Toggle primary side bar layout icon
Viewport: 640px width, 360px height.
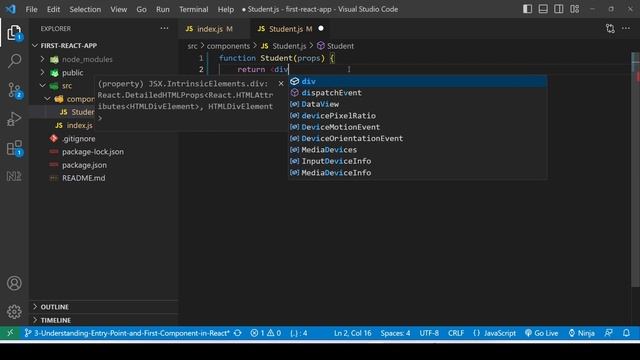coord(527,9)
